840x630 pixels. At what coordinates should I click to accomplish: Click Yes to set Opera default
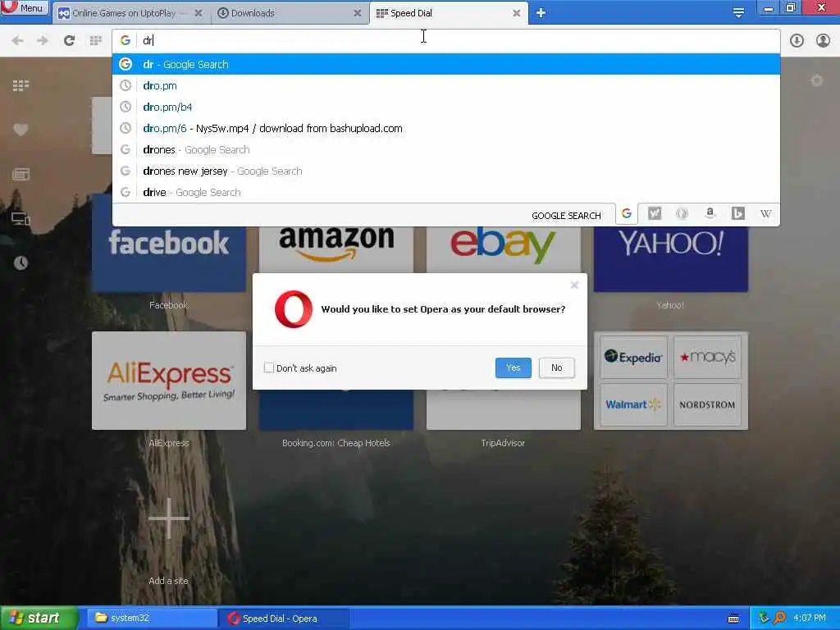click(x=514, y=367)
